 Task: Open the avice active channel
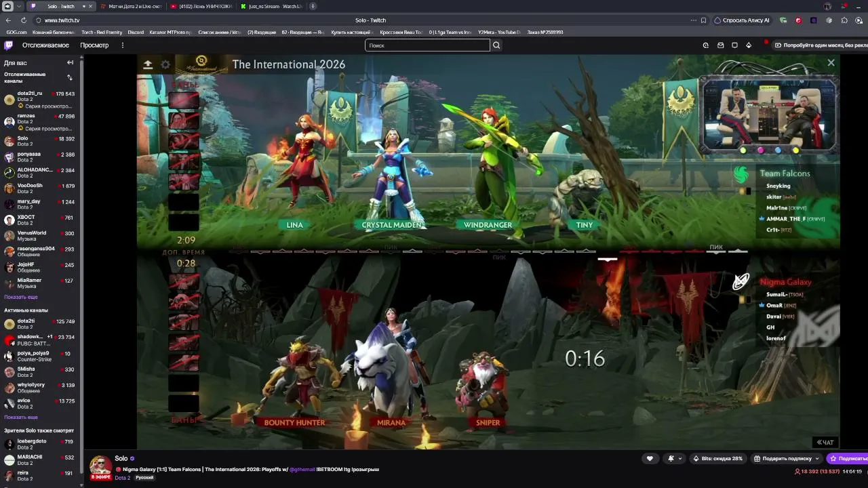(39, 404)
